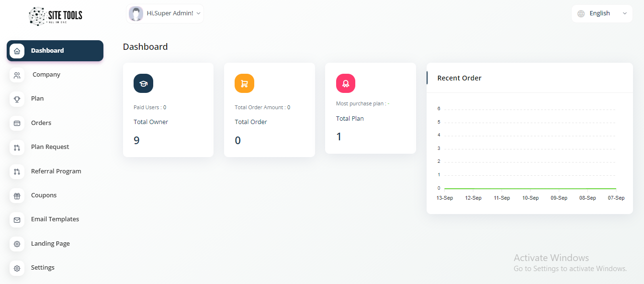Click the Total Owner graduation cap icon
The image size is (644, 284).
[x=143, y=83]
